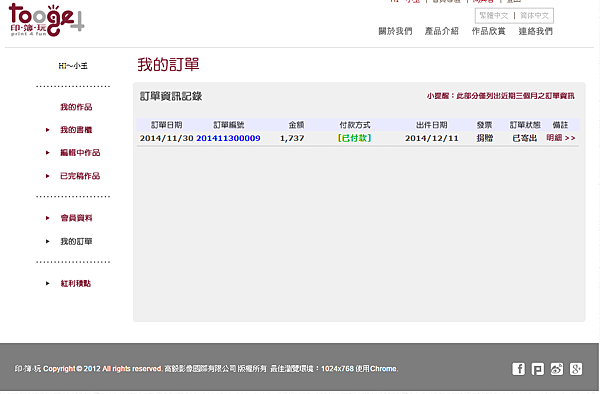Click the HI~小王 greeting text

73,66
